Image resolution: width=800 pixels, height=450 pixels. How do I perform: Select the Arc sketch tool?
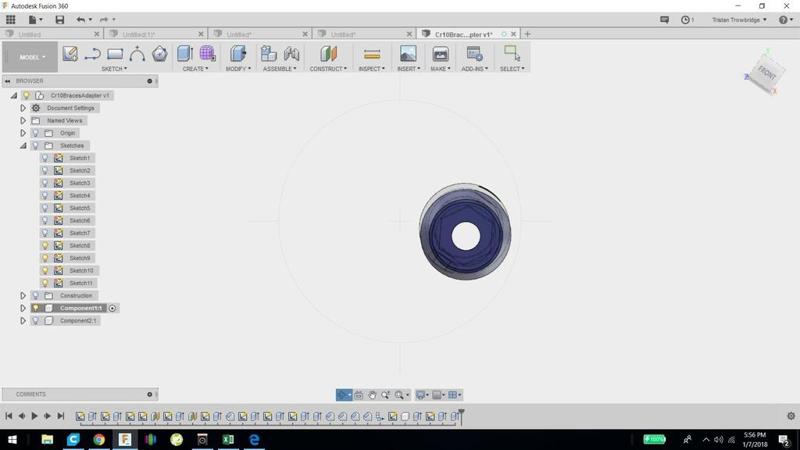point(137,54)
